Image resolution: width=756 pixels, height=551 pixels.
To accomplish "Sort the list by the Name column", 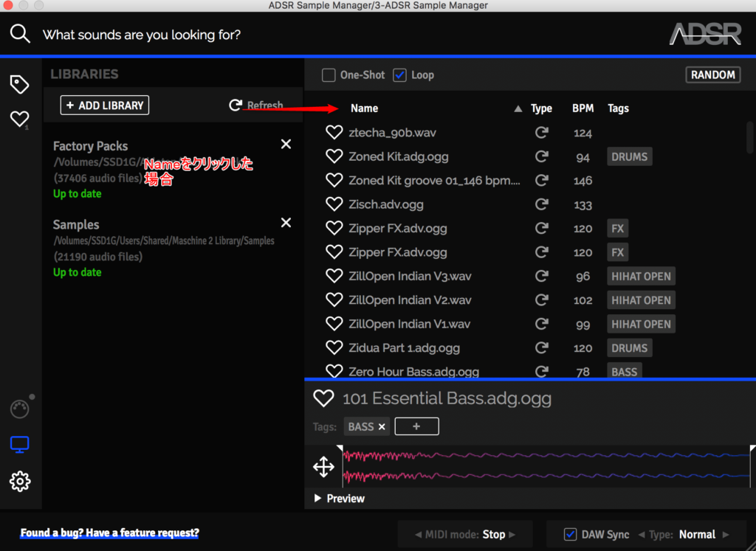I will [x=364, y=108].
